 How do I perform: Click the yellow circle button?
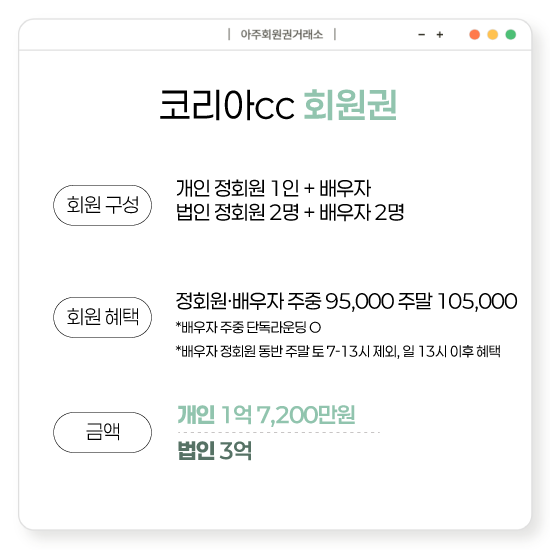(x=492, y=35)
